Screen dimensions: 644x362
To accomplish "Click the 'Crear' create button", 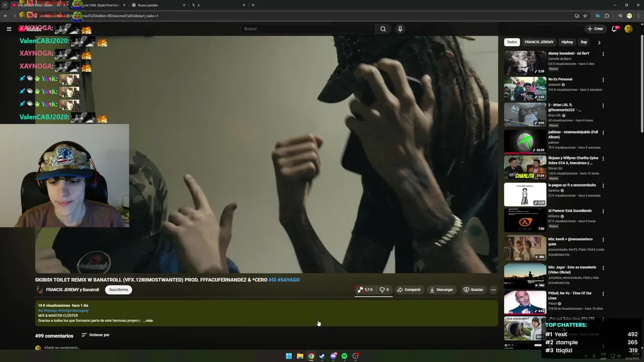I will point(595,29).
